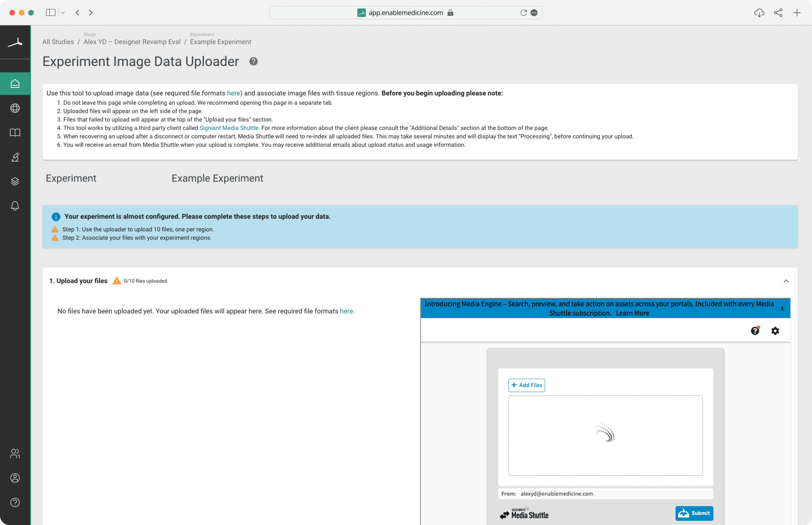Open the account profile icon in sidebar
Viewport: 812px width, 525px height.
15,478
